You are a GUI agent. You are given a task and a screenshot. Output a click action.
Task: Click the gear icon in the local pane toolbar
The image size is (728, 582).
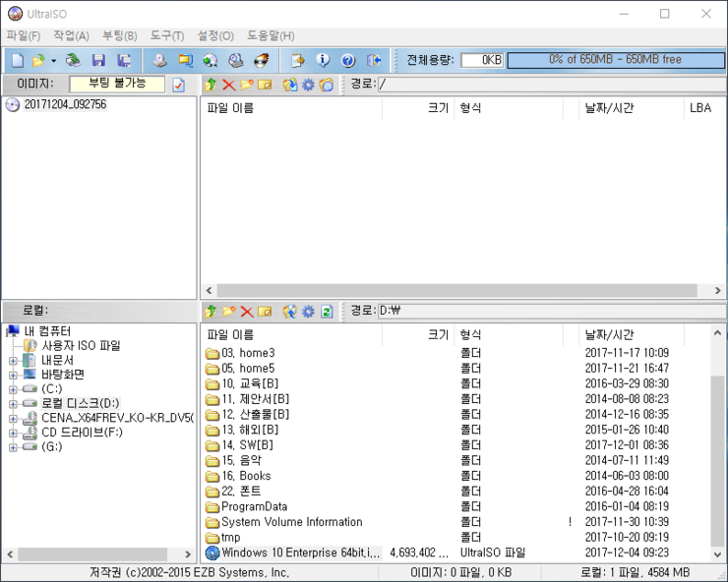[308, 312]
